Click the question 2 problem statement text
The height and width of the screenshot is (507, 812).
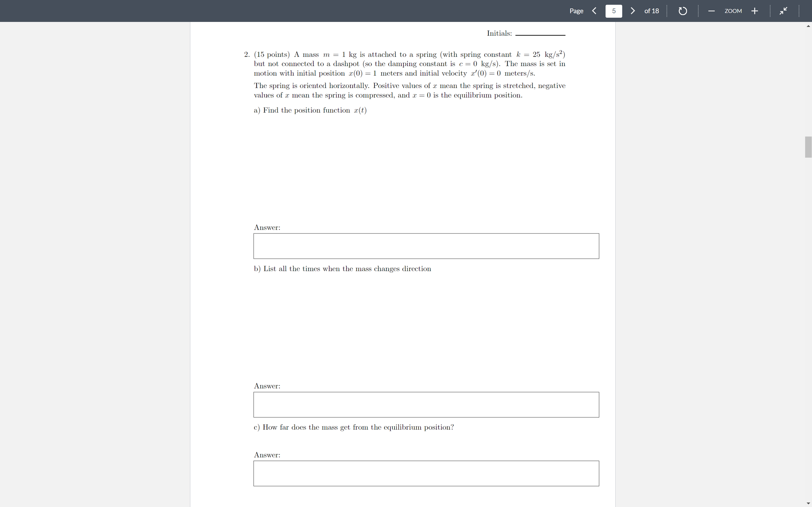pos(409,64)
